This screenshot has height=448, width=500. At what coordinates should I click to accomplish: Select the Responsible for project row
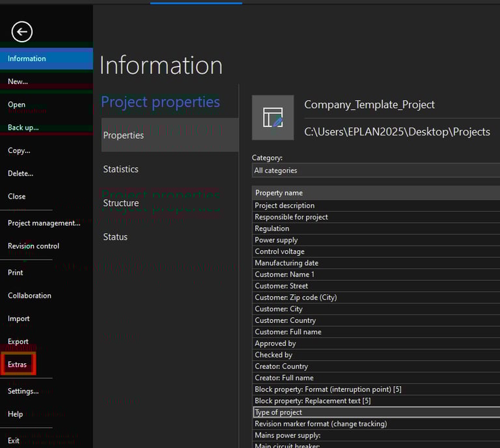coord(376,217)
